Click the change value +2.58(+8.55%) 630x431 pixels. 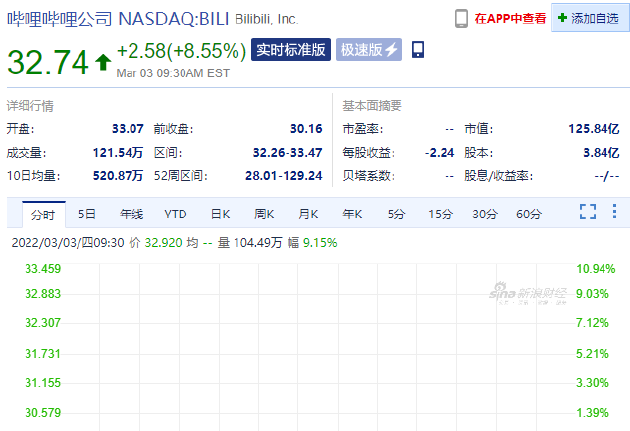tap(181, 51)
